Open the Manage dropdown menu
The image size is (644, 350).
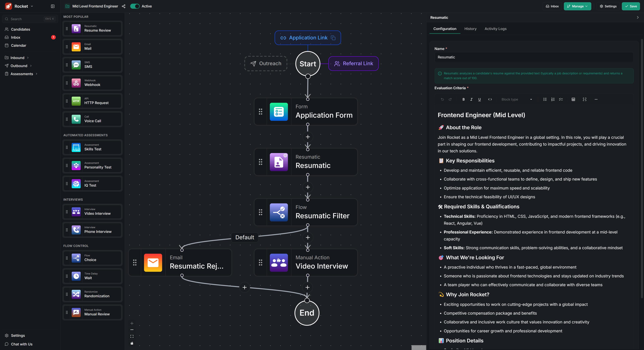coord(577,6)
